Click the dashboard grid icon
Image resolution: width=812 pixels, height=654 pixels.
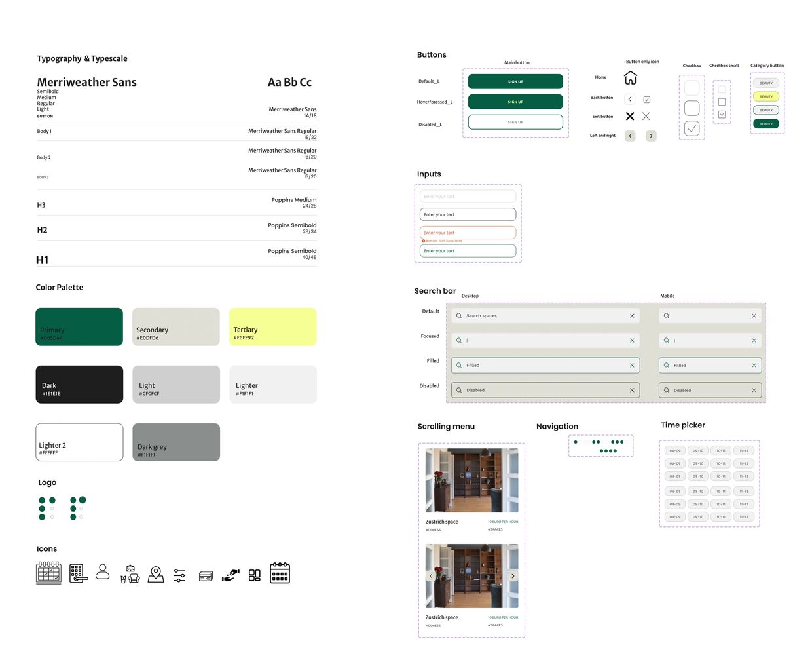[x=255, y=575]
